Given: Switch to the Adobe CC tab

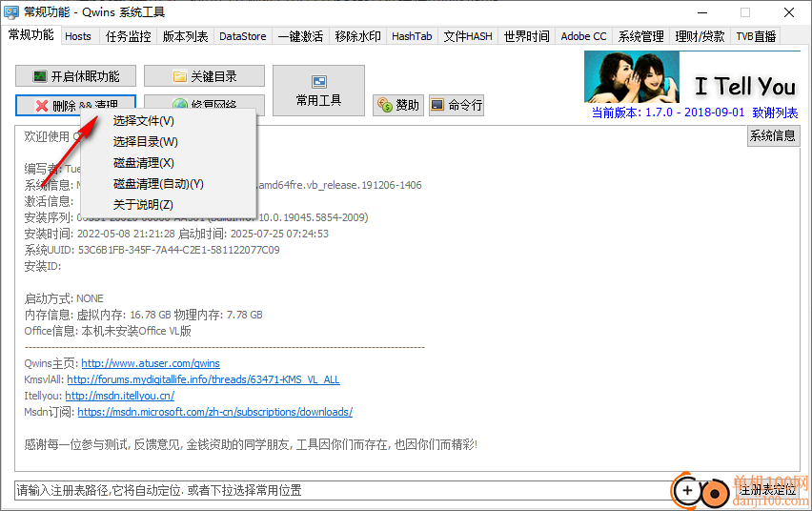Looking at the screenshot, I should tap(583, 36).
